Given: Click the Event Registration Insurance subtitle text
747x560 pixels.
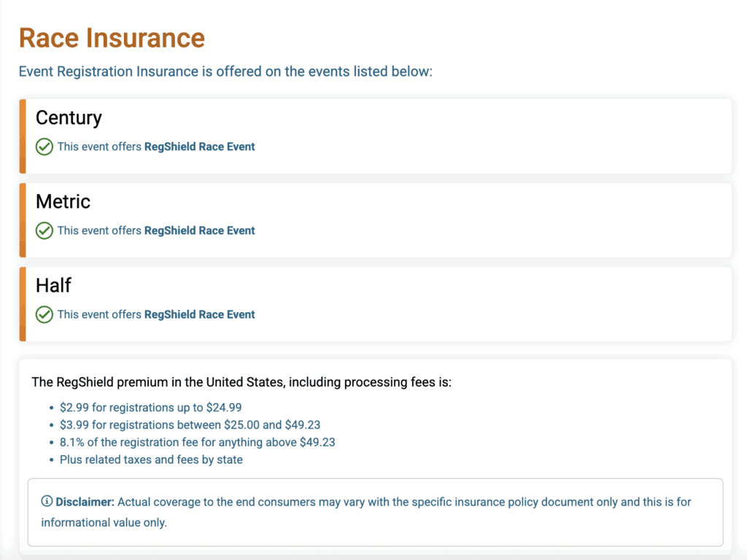Looking at the screenshot, I should [225, 71].
